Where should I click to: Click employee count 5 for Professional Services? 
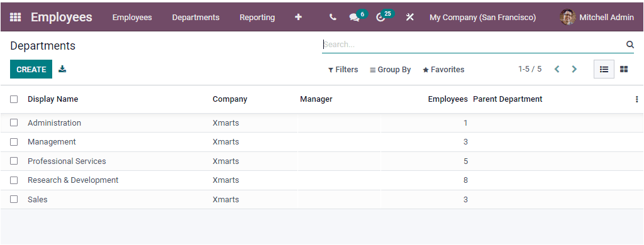tap(465, 161)
